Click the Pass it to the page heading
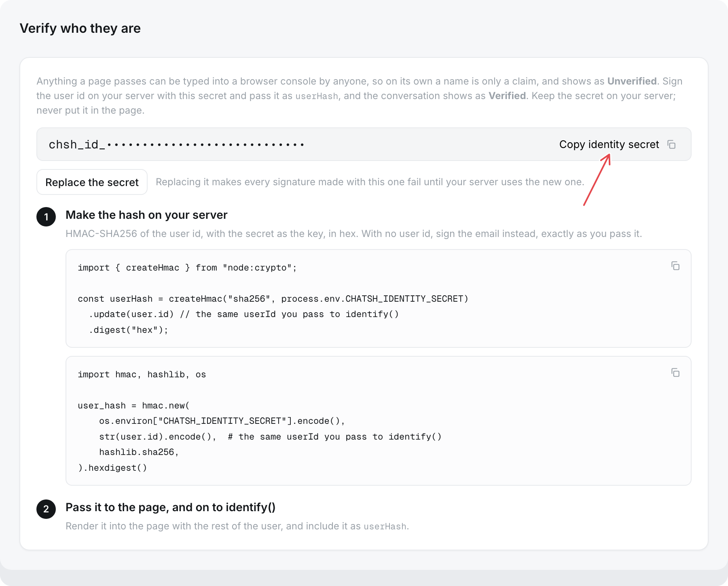Screen dimensions: 728x586 pyautogui.click(x=170, y=507)
